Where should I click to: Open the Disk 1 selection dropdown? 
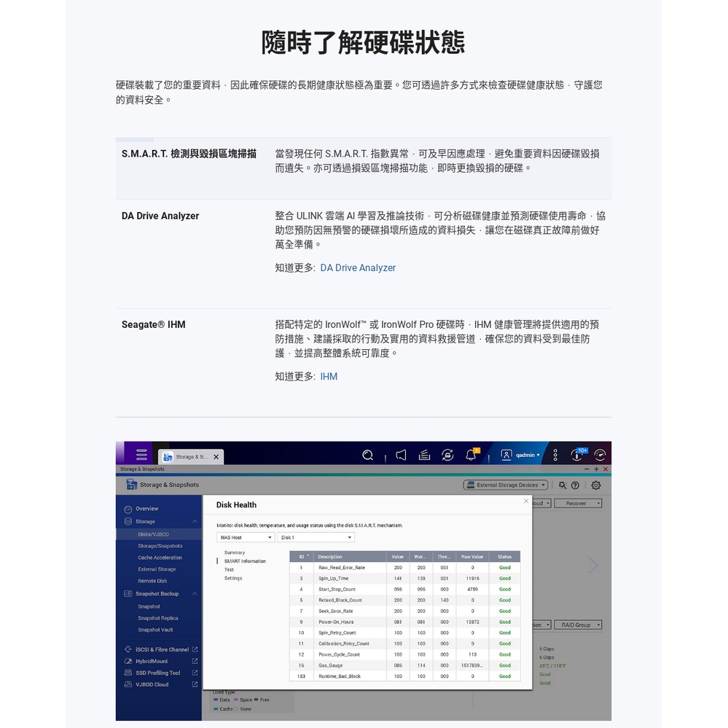[316, 538]
